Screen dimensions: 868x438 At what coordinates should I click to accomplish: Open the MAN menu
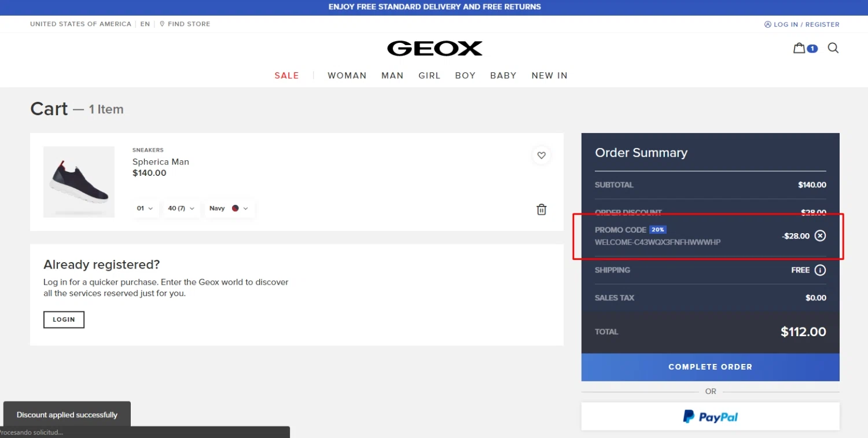click(x=392, y=75)
